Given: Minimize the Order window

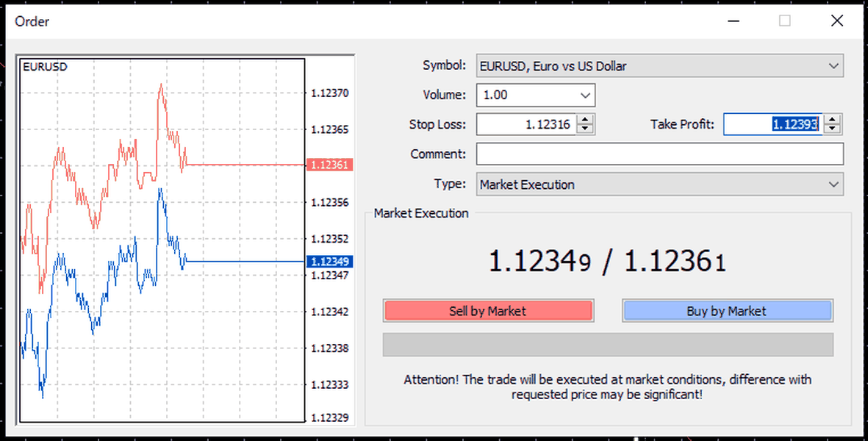Looking at the screenshot, I should (x=734, y=21).
